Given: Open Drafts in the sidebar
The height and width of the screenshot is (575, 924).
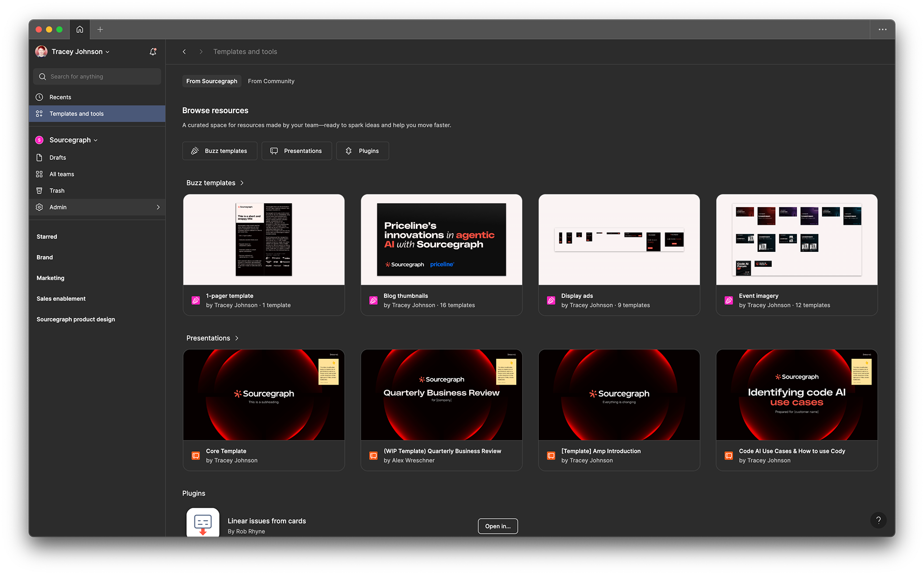Looking at the screenshot, I should pos(97,157).
